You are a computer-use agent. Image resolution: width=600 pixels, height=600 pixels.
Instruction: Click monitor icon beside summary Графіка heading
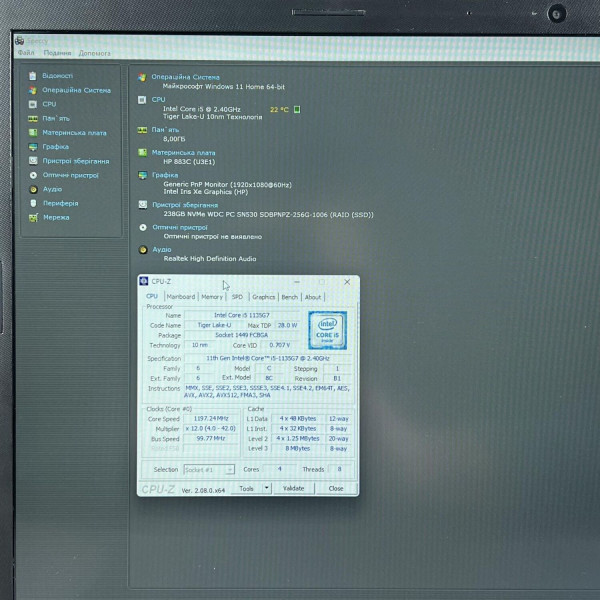click(143, 175)
